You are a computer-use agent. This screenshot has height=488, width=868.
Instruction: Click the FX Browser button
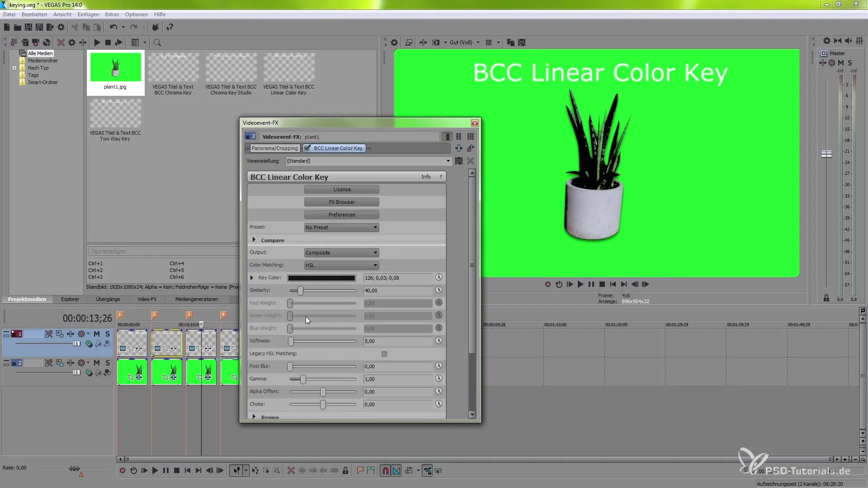342,202
